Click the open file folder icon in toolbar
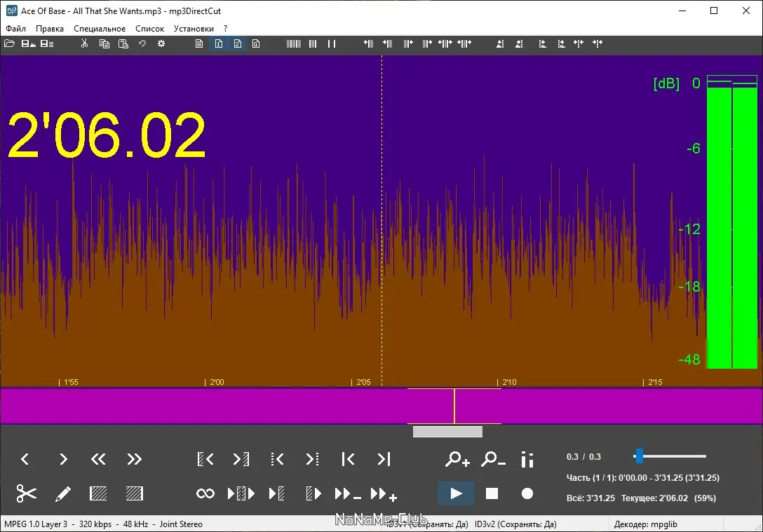Image resolution: width=763 pixels, height=532 pixels. [x=9, y=43]
